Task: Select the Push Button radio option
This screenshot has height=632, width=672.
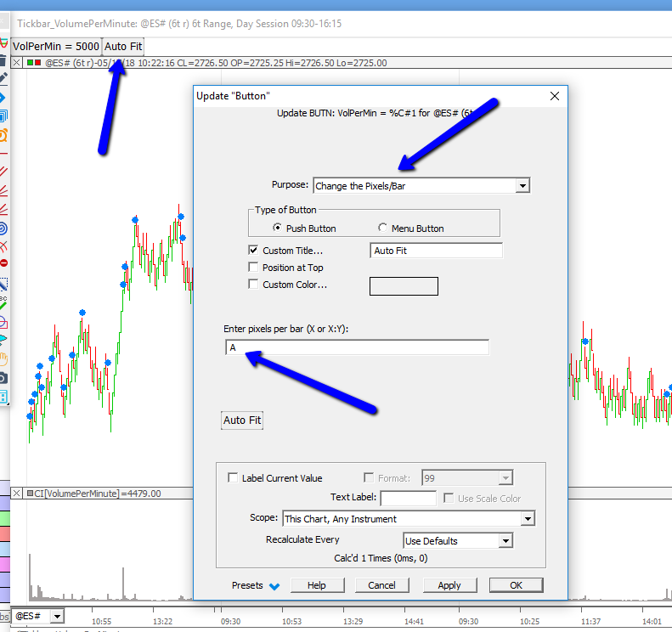Action: (277, 228)
